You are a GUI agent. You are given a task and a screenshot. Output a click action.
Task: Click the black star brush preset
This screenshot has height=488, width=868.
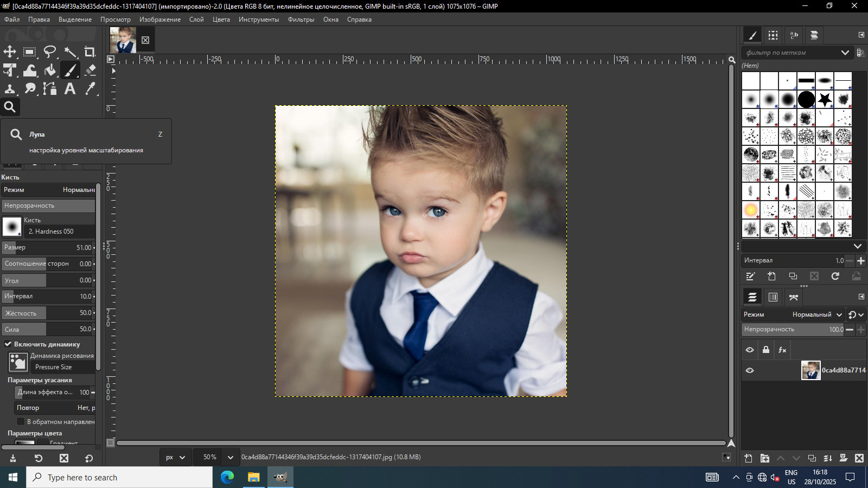click(x=825, y=99)
